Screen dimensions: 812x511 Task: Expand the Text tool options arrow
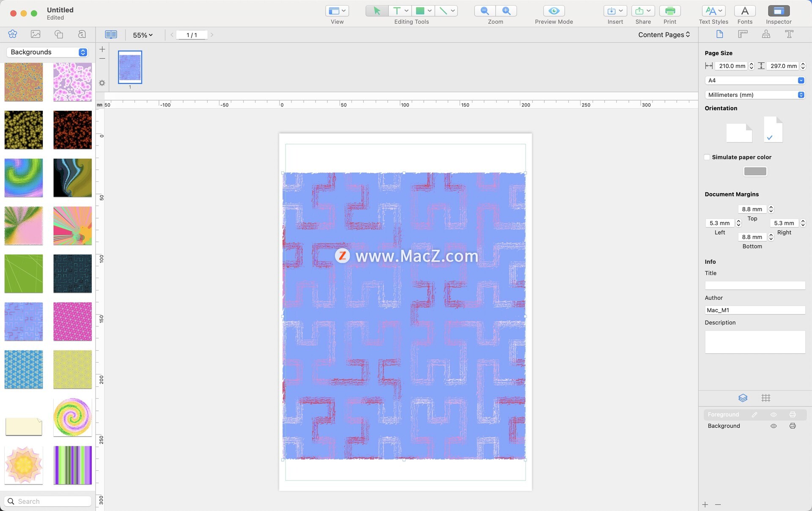coord(406,11)
